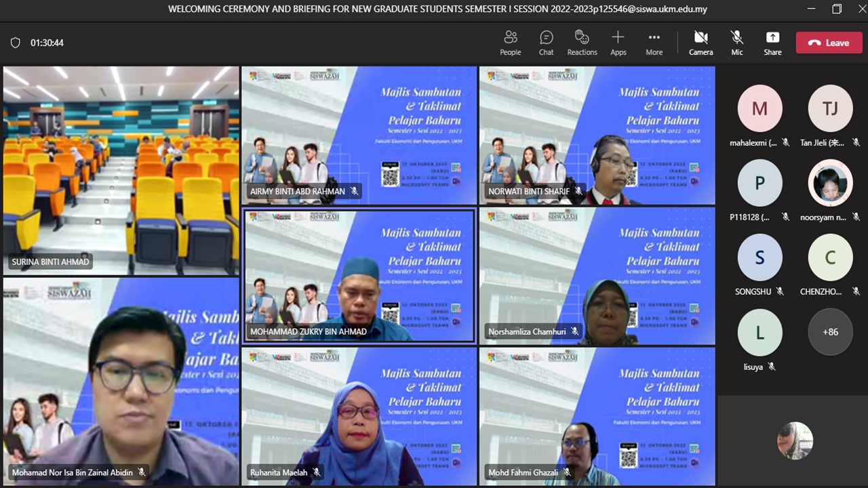The height and width of the screenshot is (488, 868).
Task: Open the Reactions menu
Action: coord(582,43)
